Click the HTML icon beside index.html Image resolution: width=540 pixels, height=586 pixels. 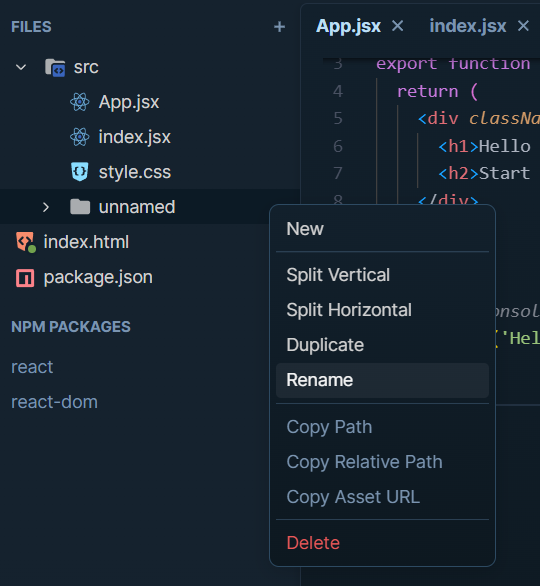pos(26,242)
